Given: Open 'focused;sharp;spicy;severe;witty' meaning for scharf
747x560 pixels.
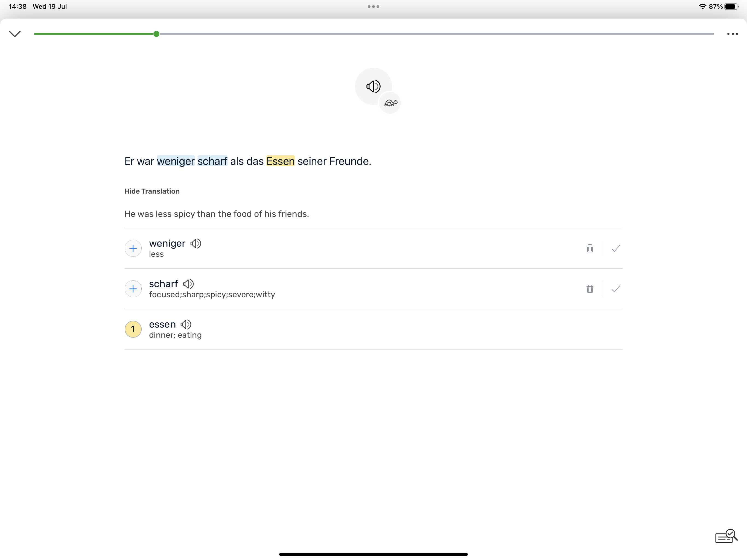Looking at the screenshot, I should point(212,294).
